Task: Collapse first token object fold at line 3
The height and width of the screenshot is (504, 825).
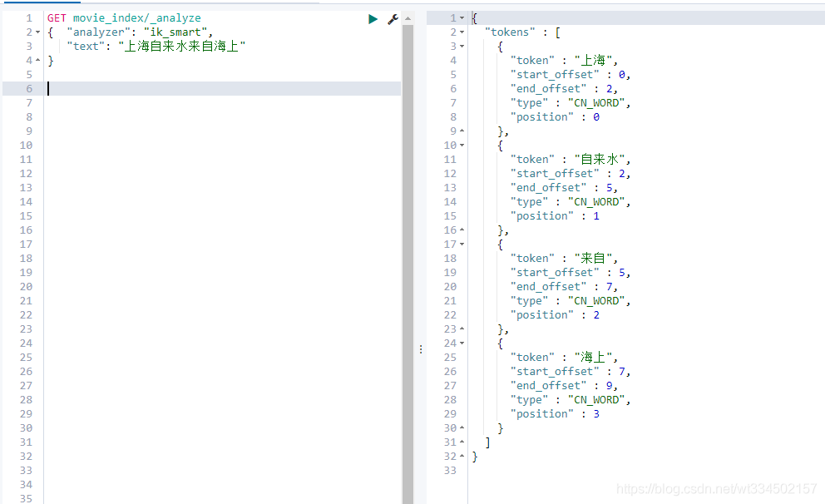Action: (x=462, y=47)
